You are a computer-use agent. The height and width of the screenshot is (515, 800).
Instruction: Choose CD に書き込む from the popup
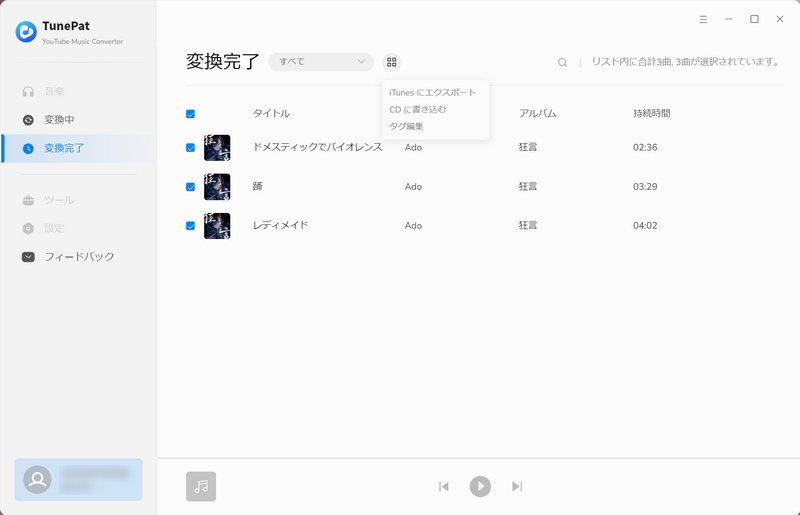point(417,109)
